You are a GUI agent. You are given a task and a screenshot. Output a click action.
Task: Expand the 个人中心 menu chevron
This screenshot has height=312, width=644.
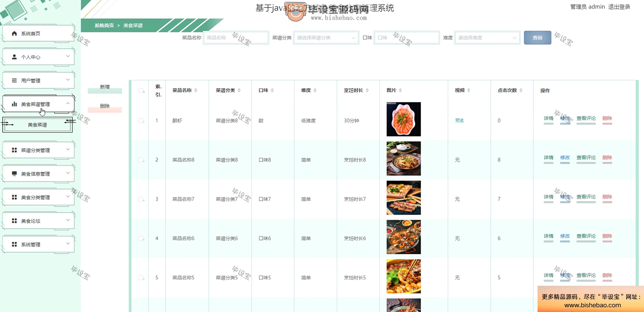tap(68, 56)
